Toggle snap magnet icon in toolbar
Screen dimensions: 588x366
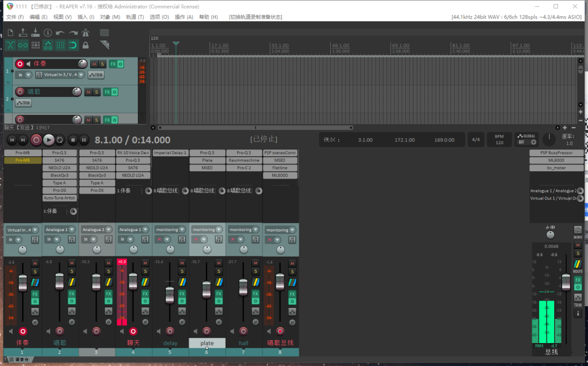(x=73, y=45)
